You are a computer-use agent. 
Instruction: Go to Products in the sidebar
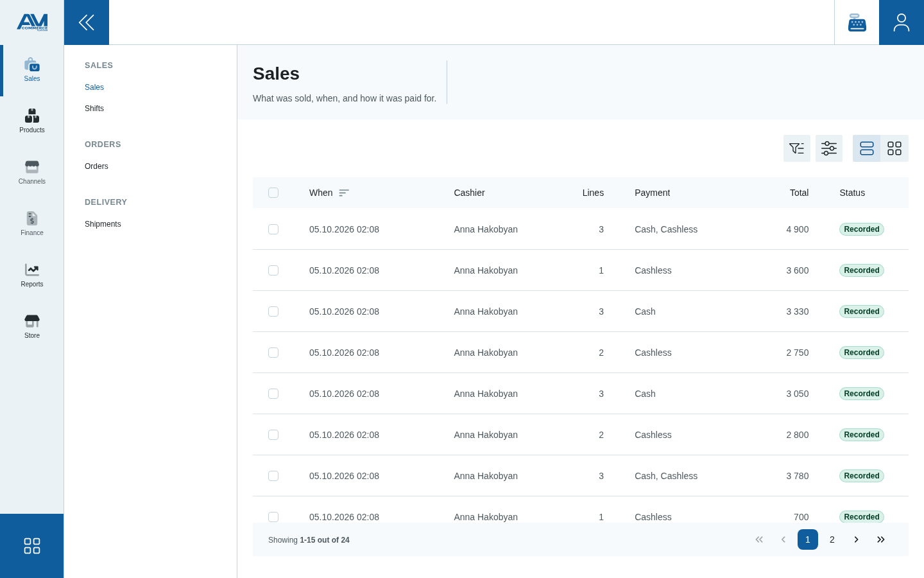(32, 121)
